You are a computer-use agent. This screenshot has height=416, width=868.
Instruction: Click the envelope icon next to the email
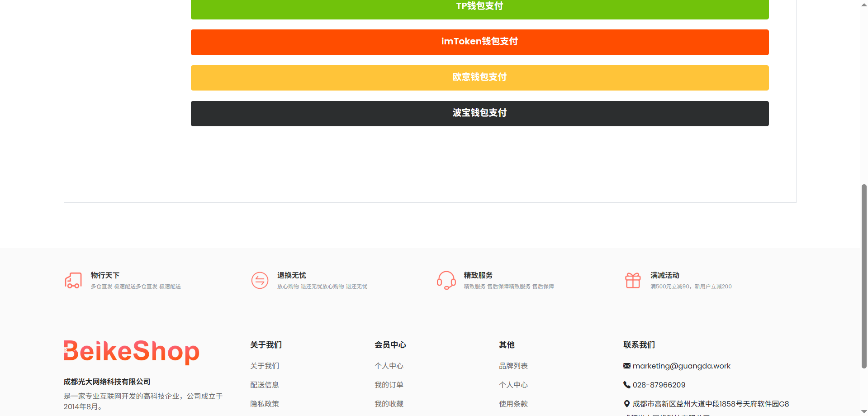click(x=626, y=366)
